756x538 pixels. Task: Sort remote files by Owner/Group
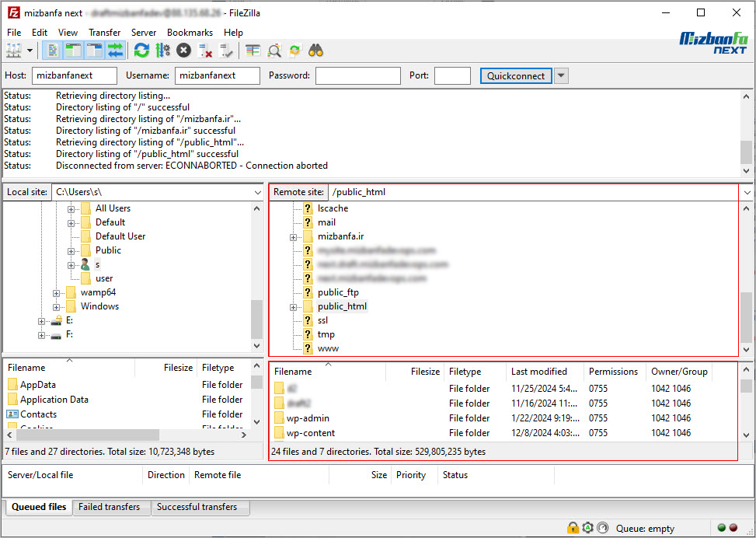(x=679, y=372)
